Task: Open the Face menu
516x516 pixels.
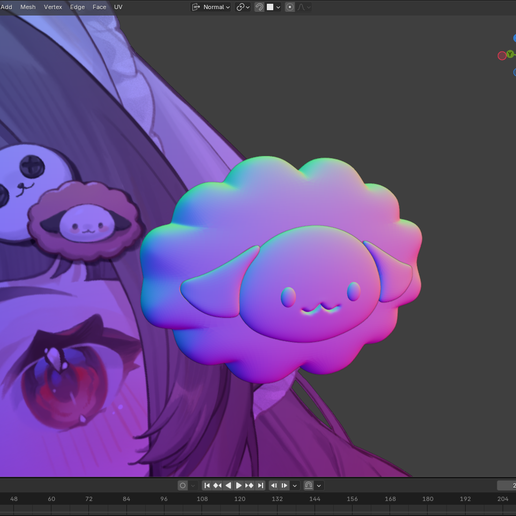Action: click(x=99, y=7)
